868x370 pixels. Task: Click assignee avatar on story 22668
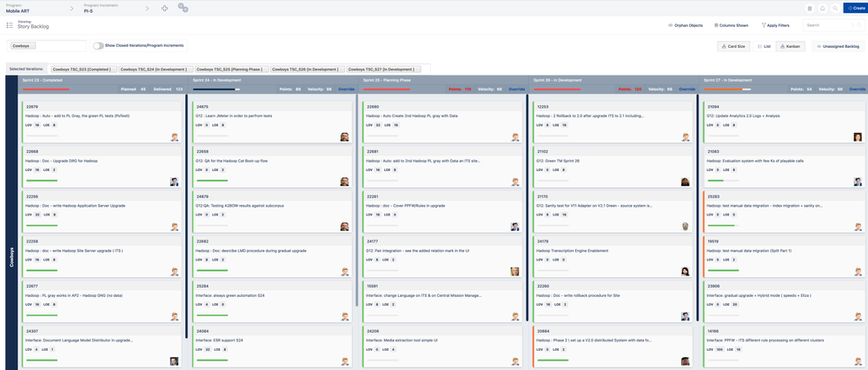tap(175, 182)
